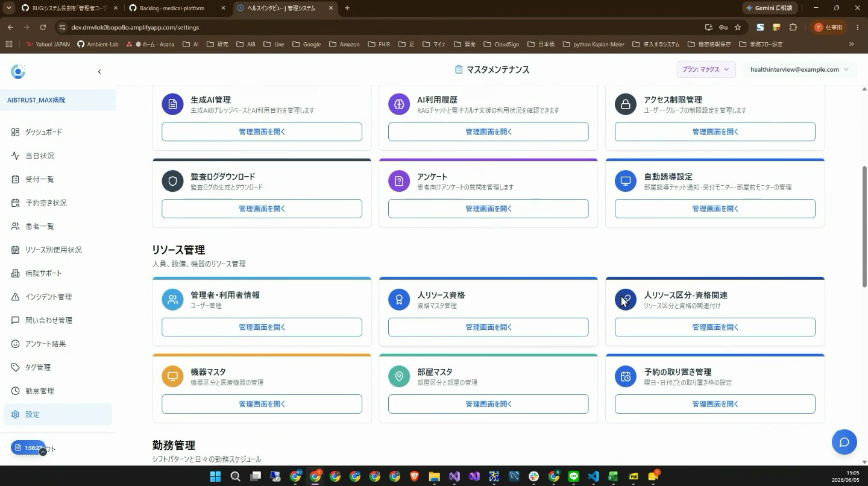Click 管理画面を開く under アンケート card
Viewport: 868px width, 486px height.
click(x=488, y=209)
